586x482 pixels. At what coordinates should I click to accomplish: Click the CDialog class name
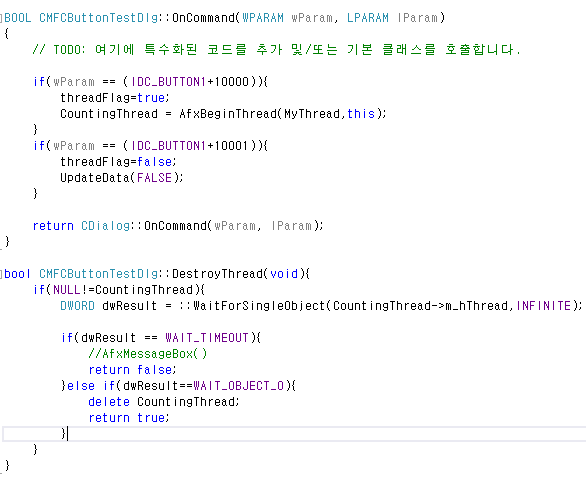point(106,226)
